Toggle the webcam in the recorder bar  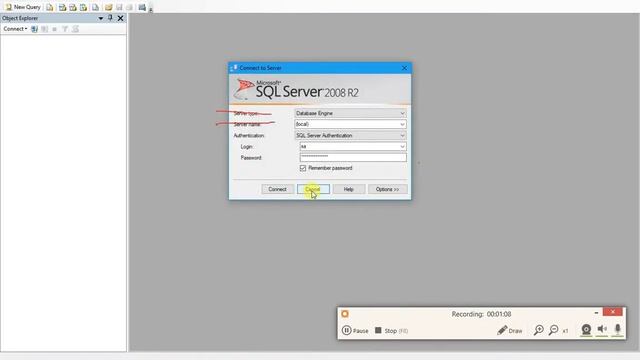coord(586,329)
